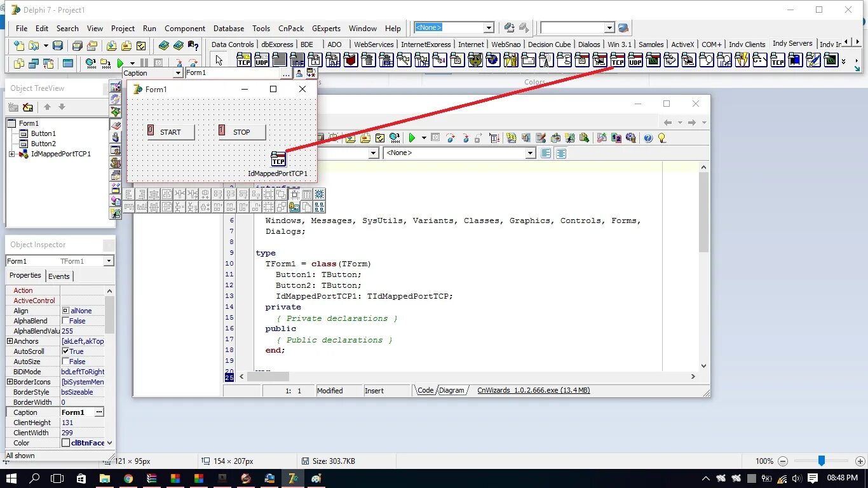Click the Chrome icon on the taskbar

click(x=128, y=478)
